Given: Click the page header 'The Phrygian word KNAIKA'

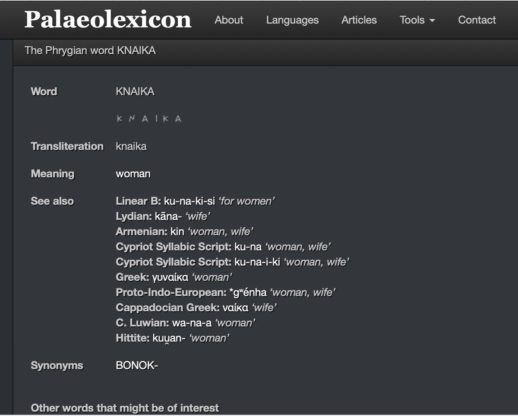Looking at the screenshot, I should click(90, 50).
